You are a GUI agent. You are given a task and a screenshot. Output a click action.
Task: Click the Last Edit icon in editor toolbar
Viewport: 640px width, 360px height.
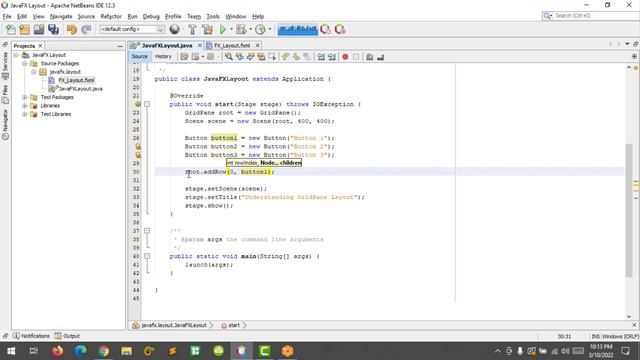[x=184, y=57]
